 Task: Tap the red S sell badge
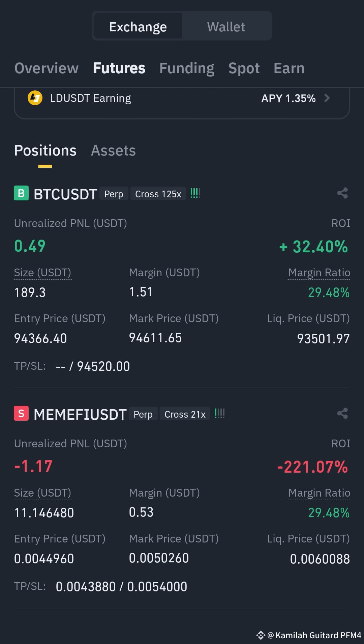tap(21, 414)
